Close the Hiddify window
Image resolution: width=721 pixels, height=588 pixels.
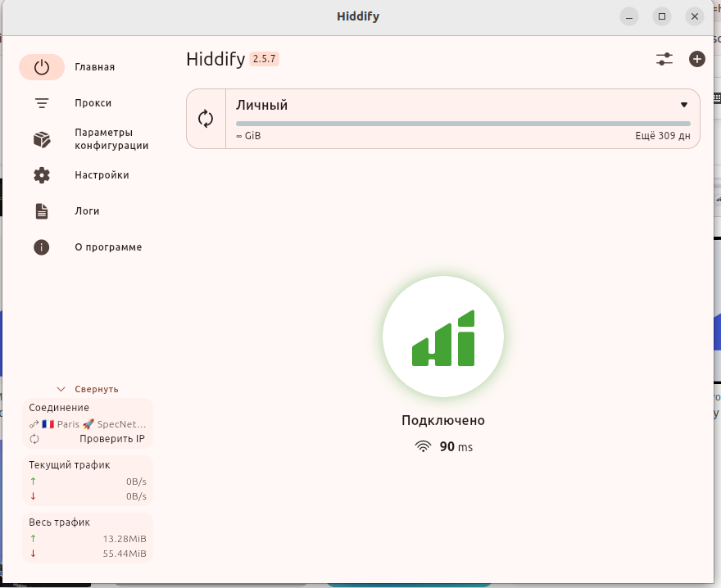pos(694,16)
